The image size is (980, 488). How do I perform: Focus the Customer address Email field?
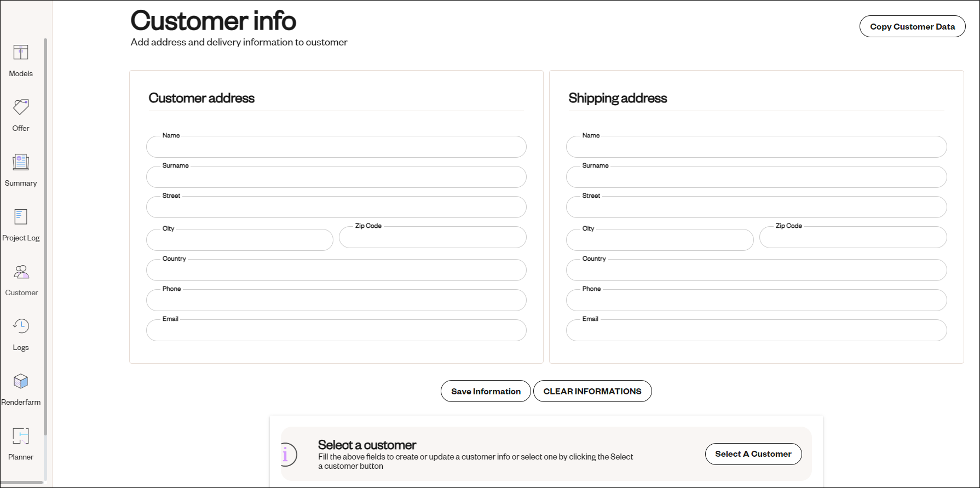coord(336,330)
